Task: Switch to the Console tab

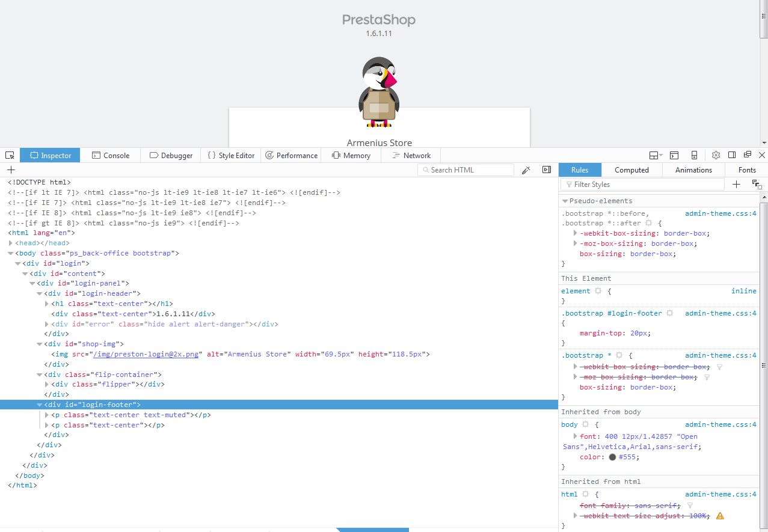Action: (110, 155)
